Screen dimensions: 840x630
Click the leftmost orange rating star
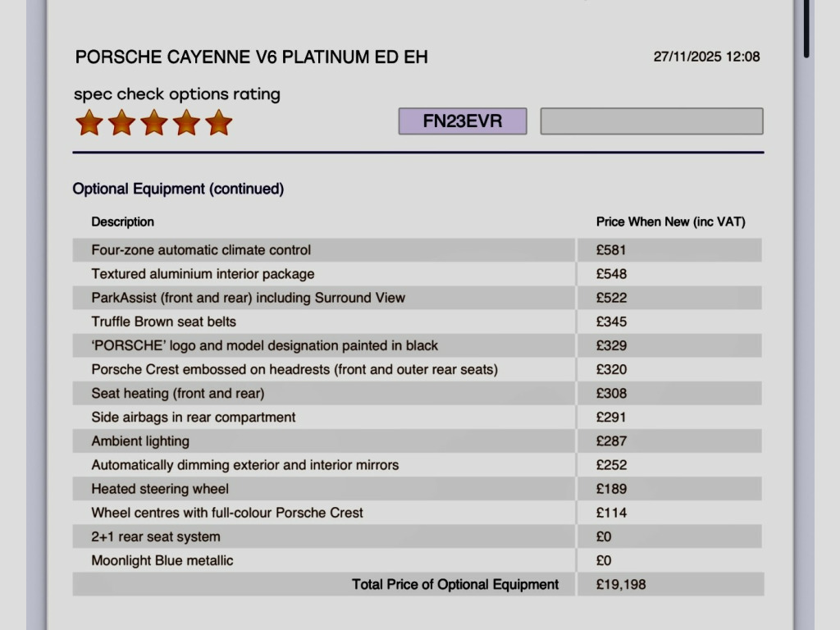89,123
